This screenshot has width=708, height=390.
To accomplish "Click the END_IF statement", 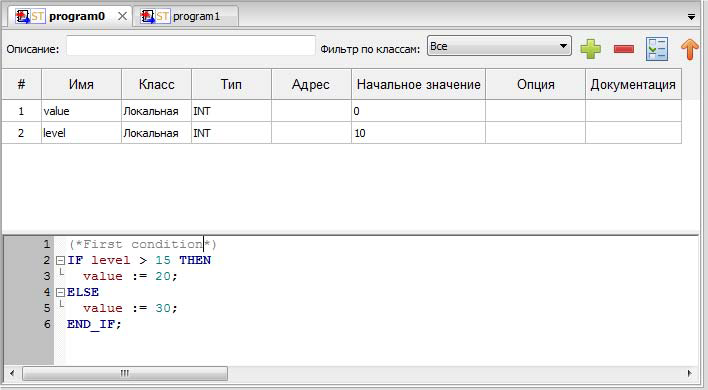I will pos(94,325).
